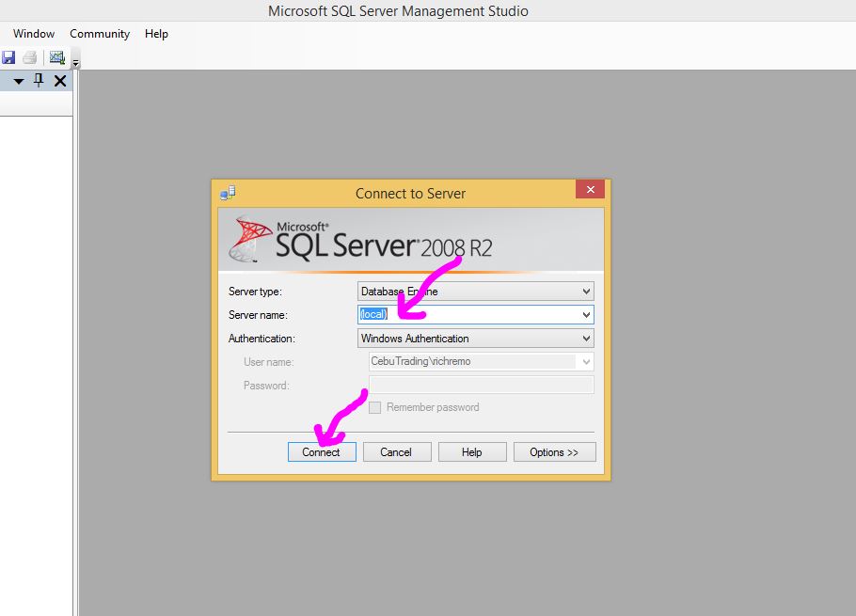Screen dimensions: 856x616
Task: Open the toolbar options overflow arrow
Action: point(75,63)
